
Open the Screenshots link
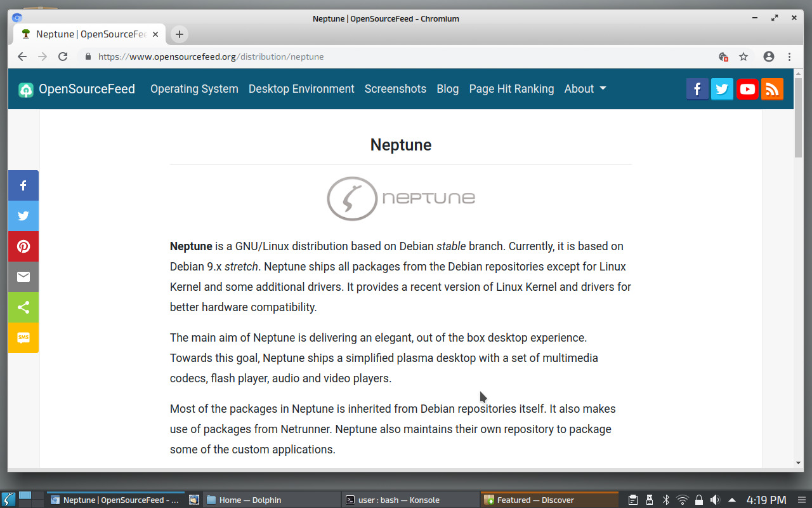point(395,89)
